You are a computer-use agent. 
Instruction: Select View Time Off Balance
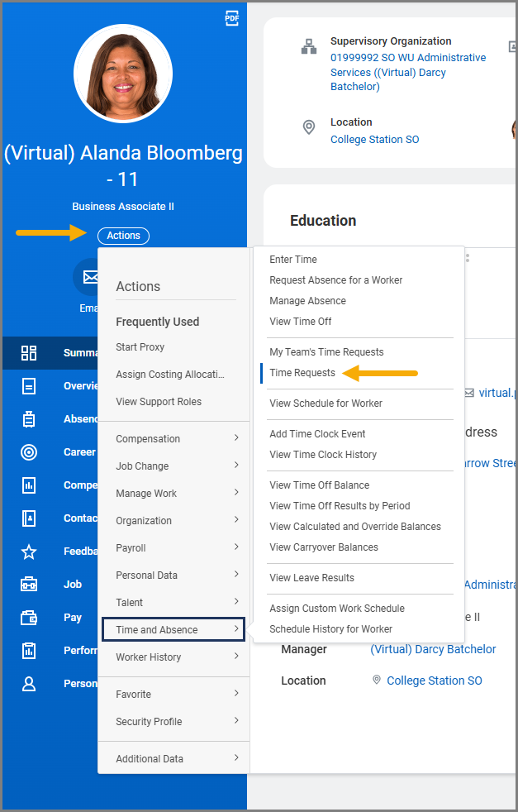click(319, 485)
